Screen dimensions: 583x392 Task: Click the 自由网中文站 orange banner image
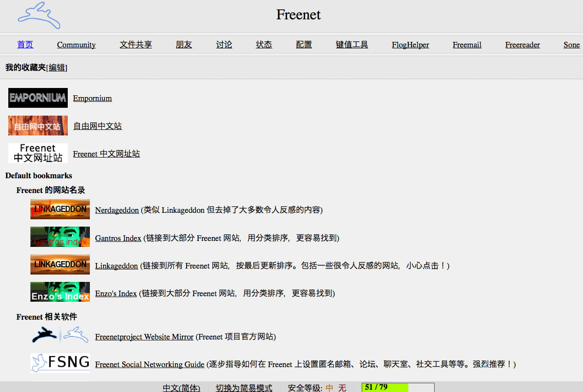pos(38,125)
